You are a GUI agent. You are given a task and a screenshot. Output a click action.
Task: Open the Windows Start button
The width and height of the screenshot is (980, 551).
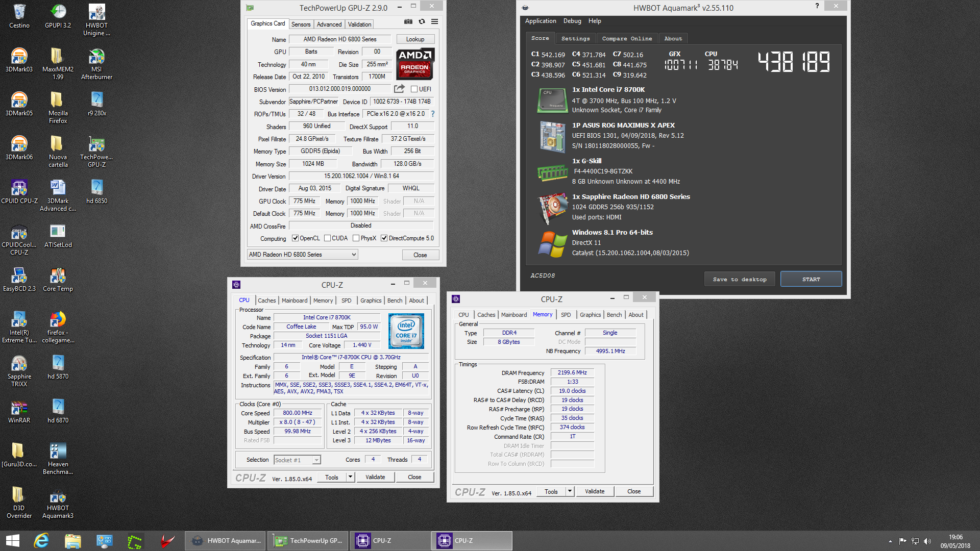[x=13, y=541]
